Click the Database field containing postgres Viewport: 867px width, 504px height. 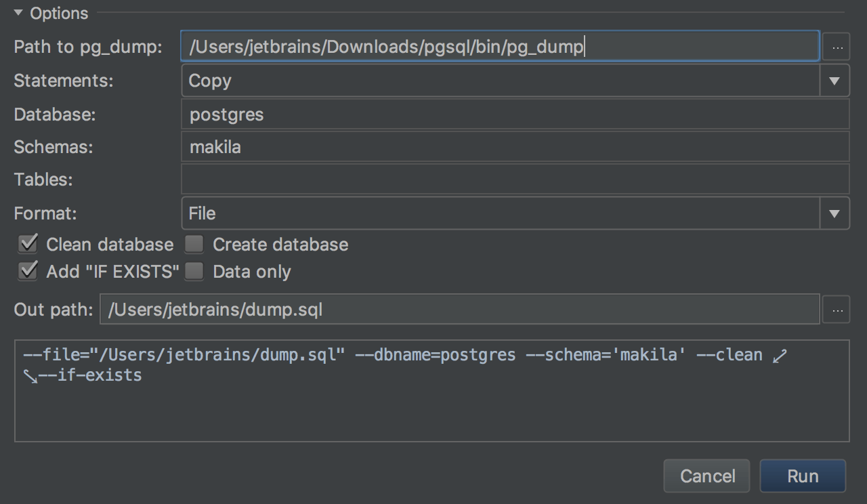pos(515,114)
